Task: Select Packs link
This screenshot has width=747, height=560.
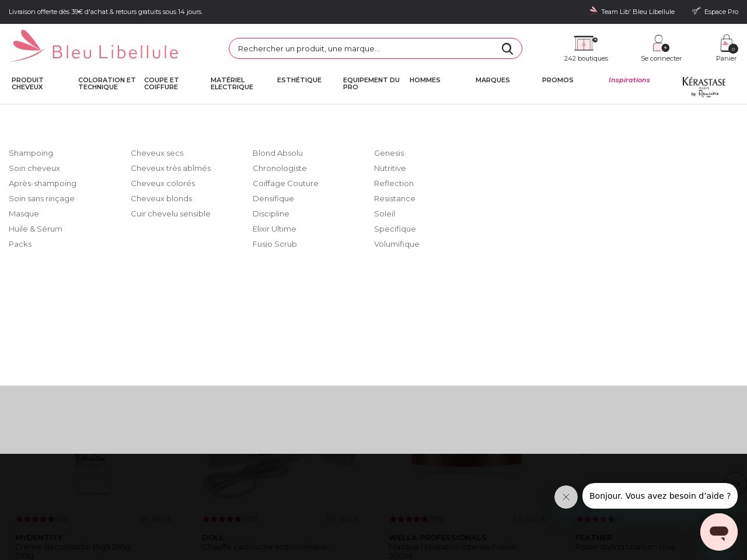Action: pyautogui.click(x=20, y=244)
